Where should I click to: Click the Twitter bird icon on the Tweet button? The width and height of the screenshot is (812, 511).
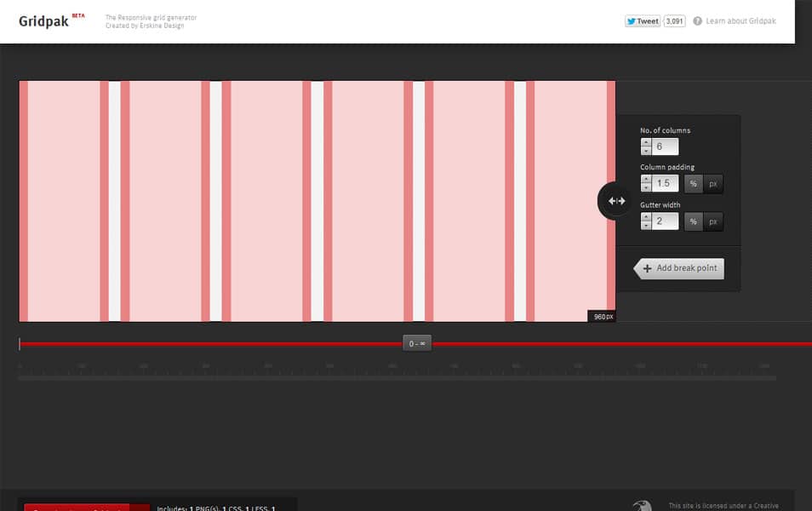pyautogui.click(x=629, y=20)
